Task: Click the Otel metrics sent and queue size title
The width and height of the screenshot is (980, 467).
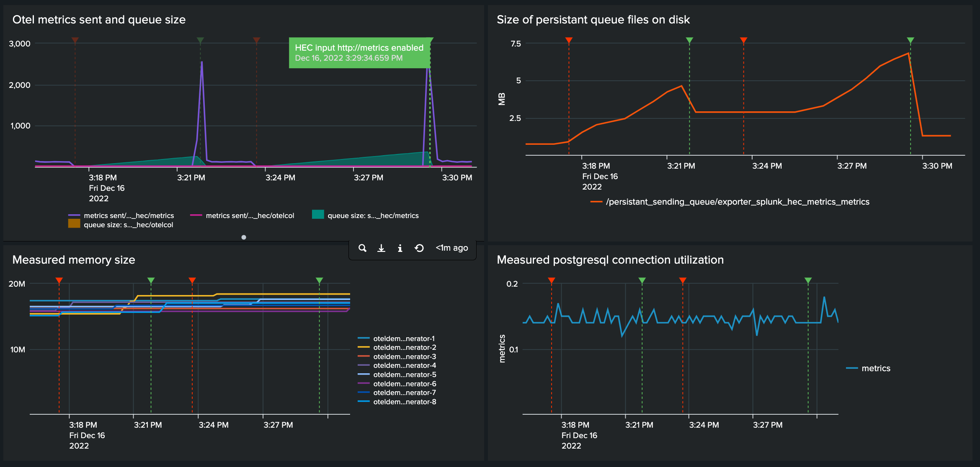Action: click(99, 20)
